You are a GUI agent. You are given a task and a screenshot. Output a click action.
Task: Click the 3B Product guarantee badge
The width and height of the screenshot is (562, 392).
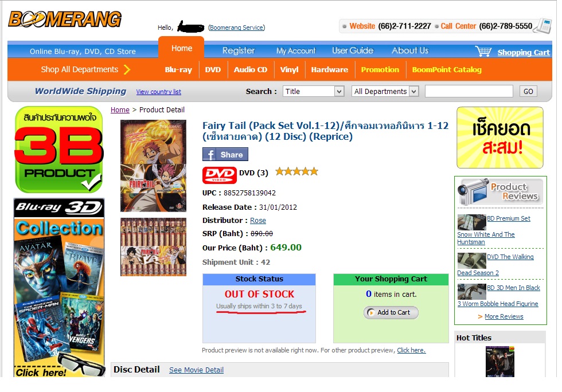click(59, 150)
